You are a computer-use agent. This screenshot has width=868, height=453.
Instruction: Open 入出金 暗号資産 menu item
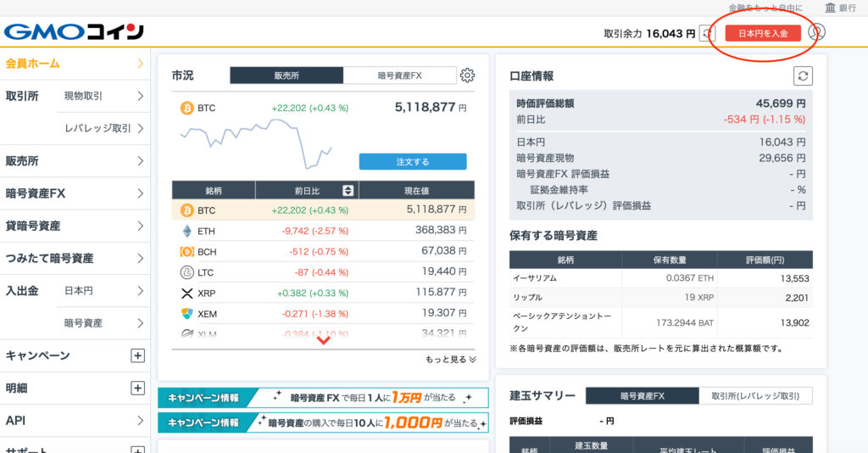tap(103, 323)
